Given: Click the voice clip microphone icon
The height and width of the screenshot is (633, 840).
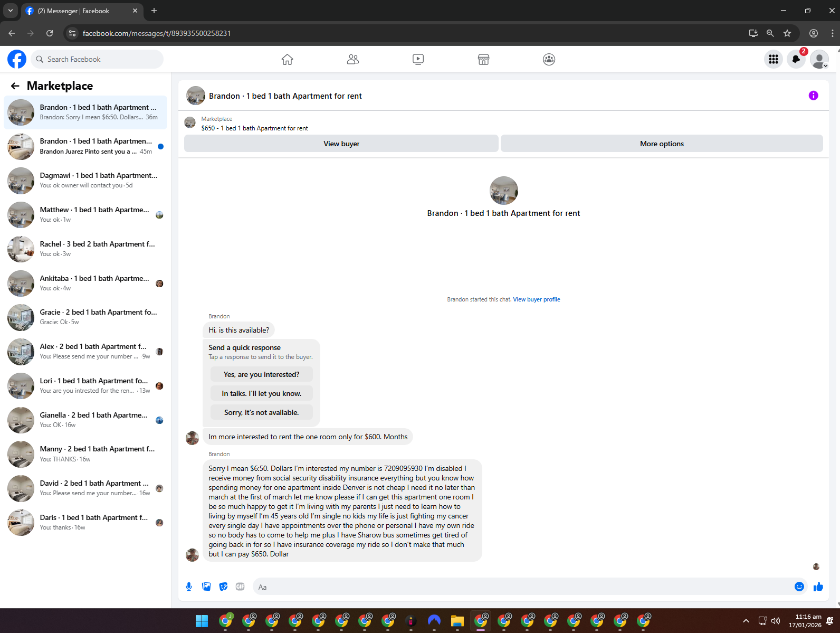Looking at the screenshot, I should coord(189,587).
